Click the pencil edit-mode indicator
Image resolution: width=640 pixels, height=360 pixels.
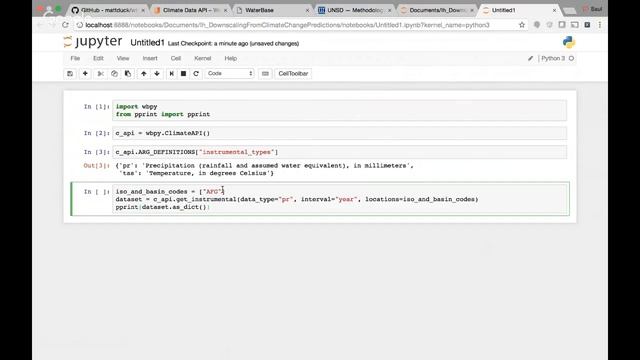click(x=530, y=58)
